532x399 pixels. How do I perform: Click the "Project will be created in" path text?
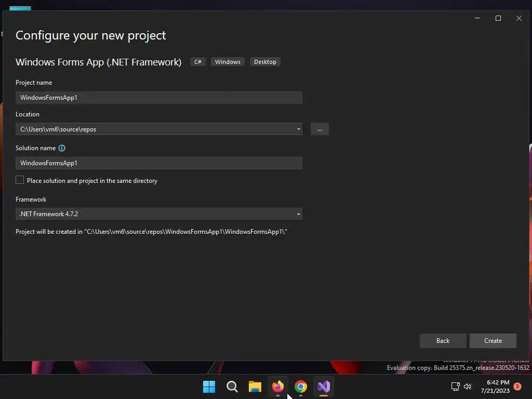pos(151,232)
